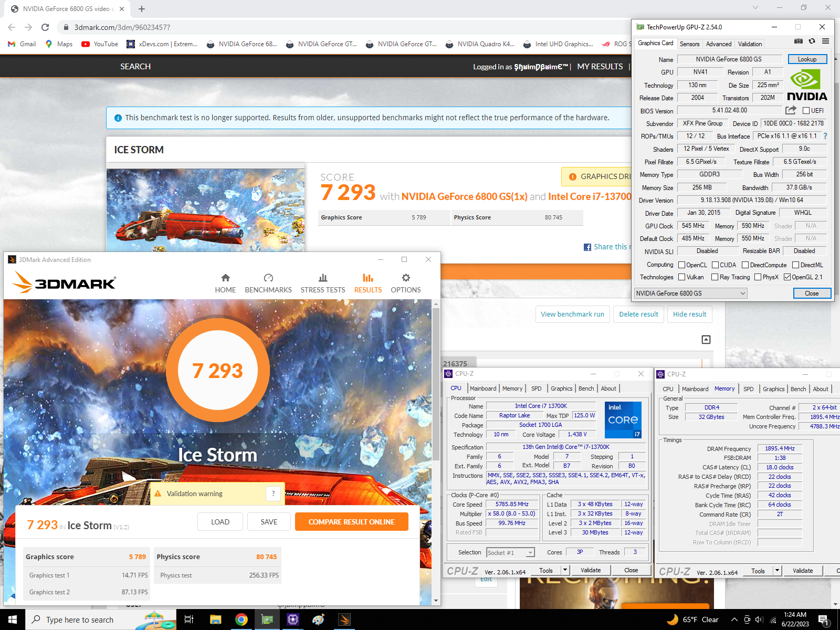The image size is (840, 630).
Task: Click COMPARE RESULT ONLINE button
Action: coord(351,522)
